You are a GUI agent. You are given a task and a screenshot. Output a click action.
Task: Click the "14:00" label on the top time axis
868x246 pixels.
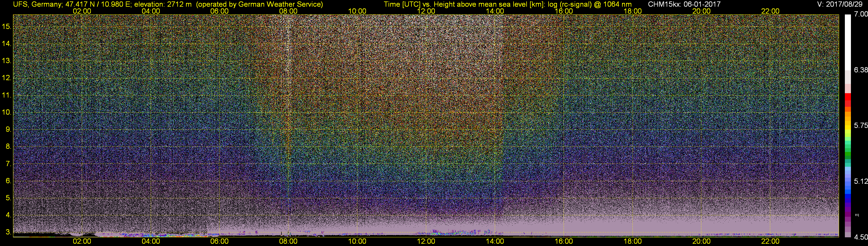495,11
